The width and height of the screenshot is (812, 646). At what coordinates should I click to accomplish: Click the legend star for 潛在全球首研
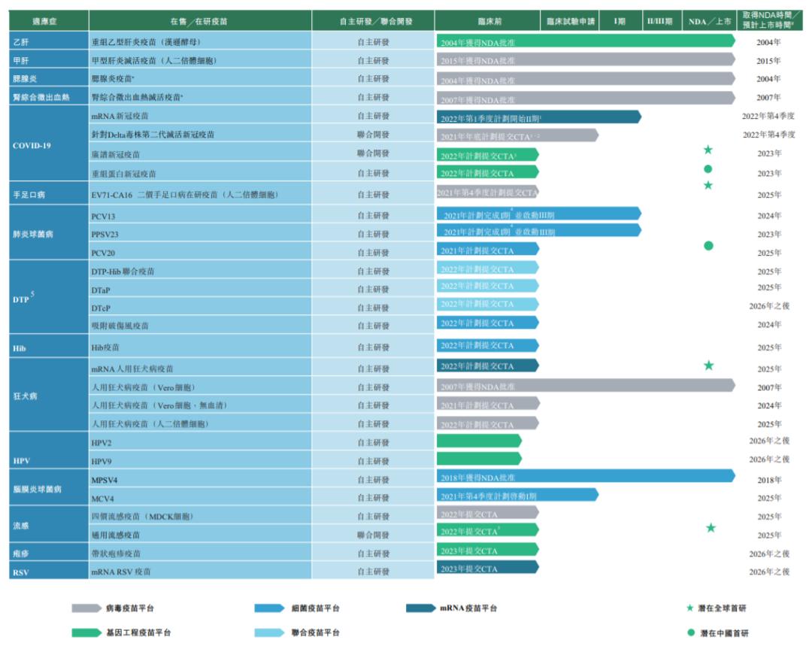(689, 608)
